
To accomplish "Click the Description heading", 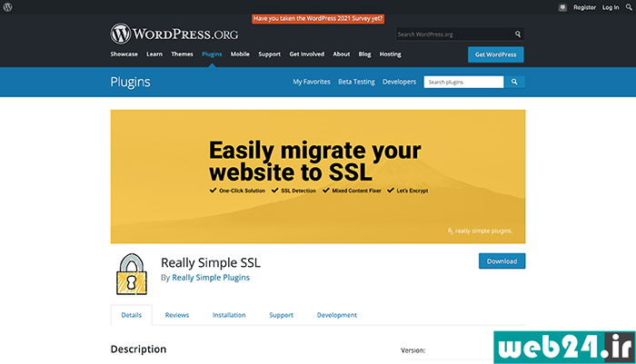I will [x=138, y=349].
